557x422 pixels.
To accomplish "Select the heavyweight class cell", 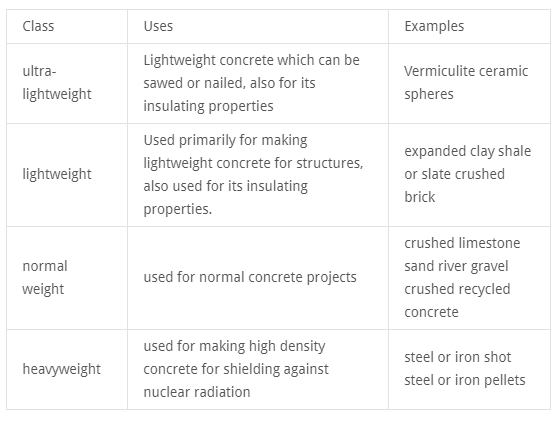I will [67, 369].
